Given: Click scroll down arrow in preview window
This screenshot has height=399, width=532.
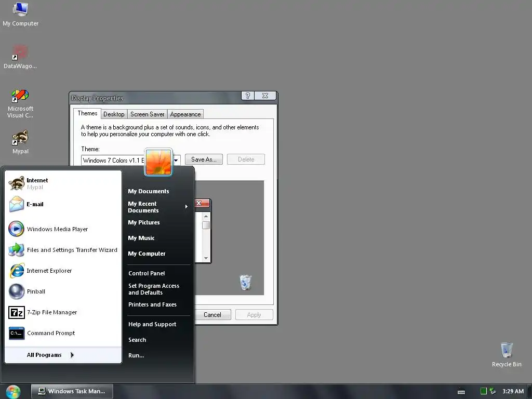Looking at the screenshot, I should click(206, 258).
